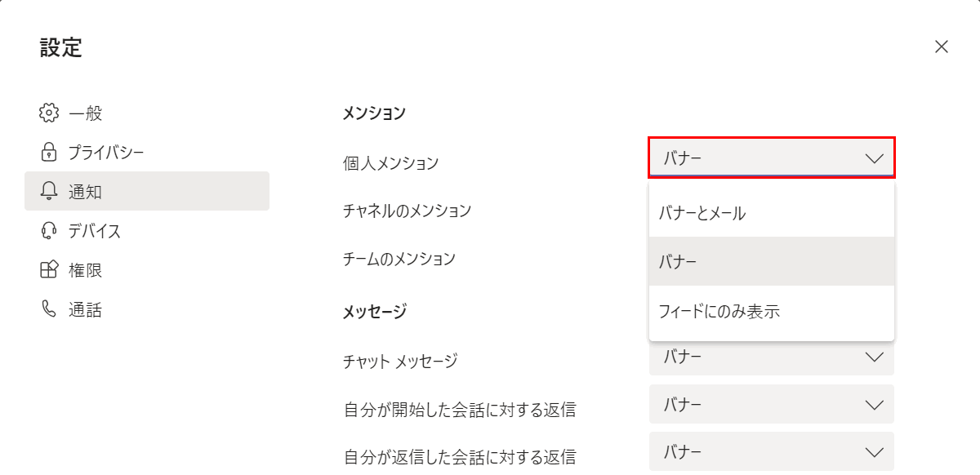Click the gear icon beside 一般

(x=49, y=113)
